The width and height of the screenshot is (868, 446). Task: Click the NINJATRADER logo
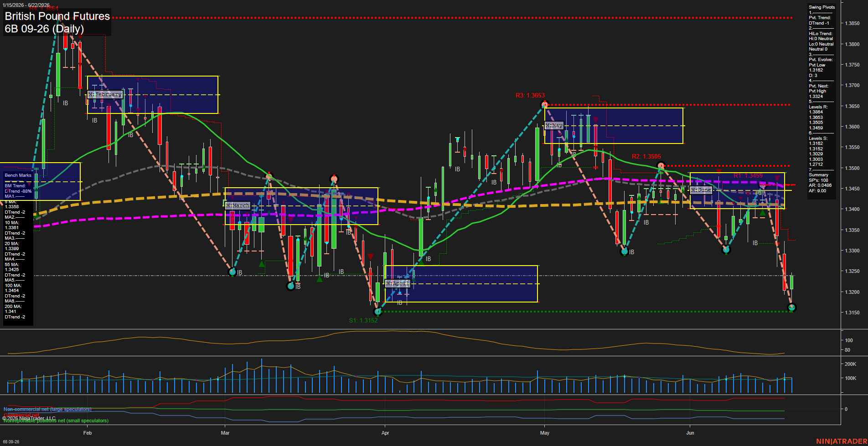(842, 441)
